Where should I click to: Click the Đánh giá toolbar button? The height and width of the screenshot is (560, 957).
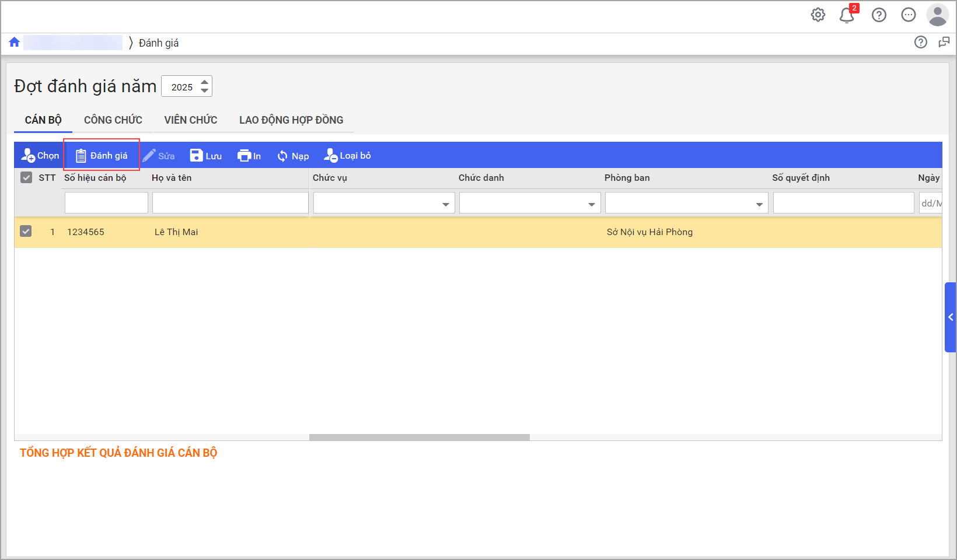coord(102,155)
